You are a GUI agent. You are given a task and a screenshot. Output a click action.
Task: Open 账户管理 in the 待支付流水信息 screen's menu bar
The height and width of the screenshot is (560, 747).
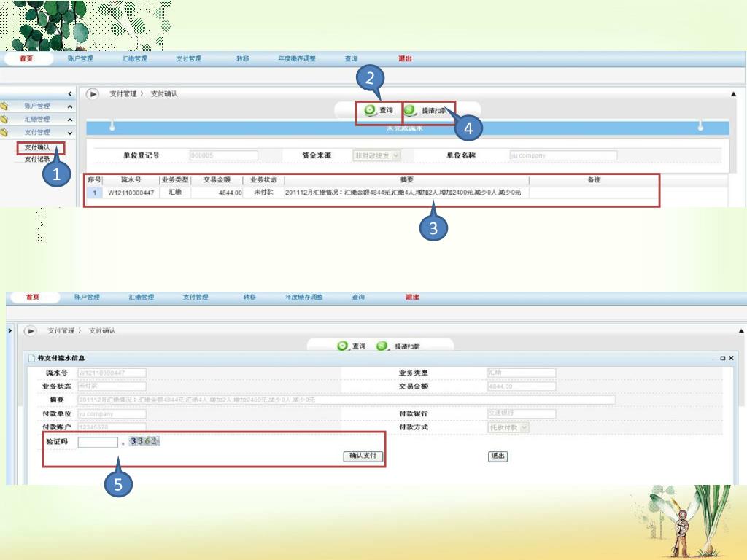(87, 297)
